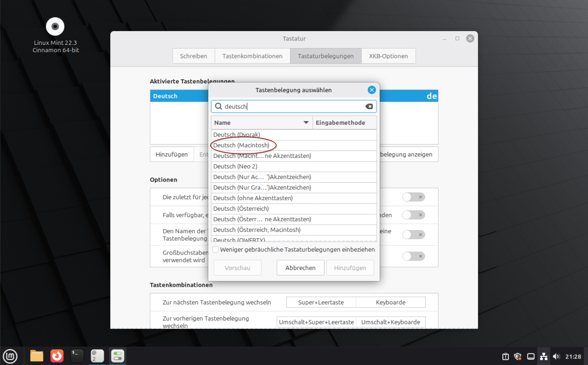Click the volume icon in the system tray
This screenshot has height=365, width=588.
tap(556, 356)
